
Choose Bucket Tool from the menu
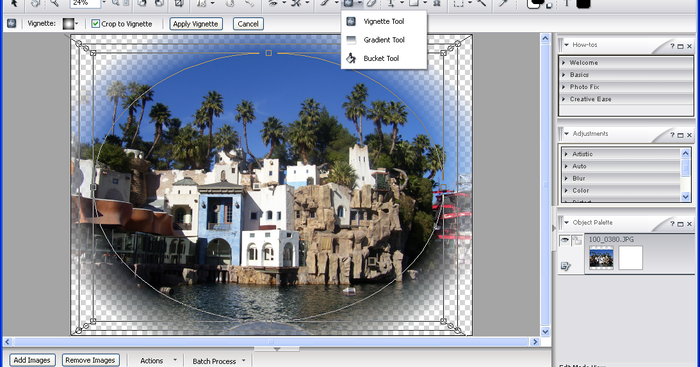[383, 58]
